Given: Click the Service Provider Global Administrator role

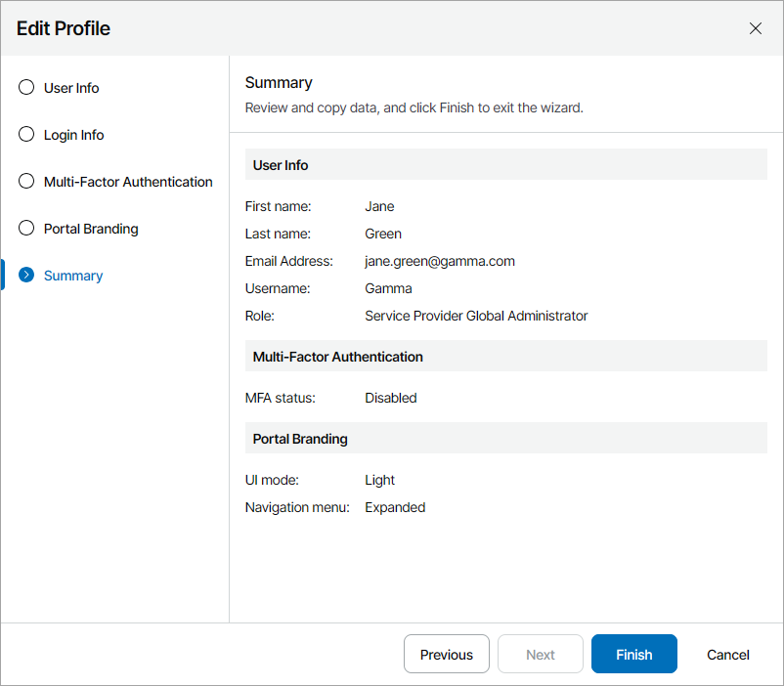Looking at the screenshot, I should (476, 316).
